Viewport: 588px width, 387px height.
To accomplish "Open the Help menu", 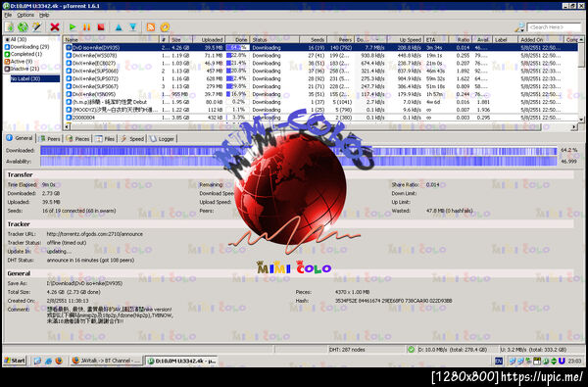I will pyautogui.click(x=44, y=15).
